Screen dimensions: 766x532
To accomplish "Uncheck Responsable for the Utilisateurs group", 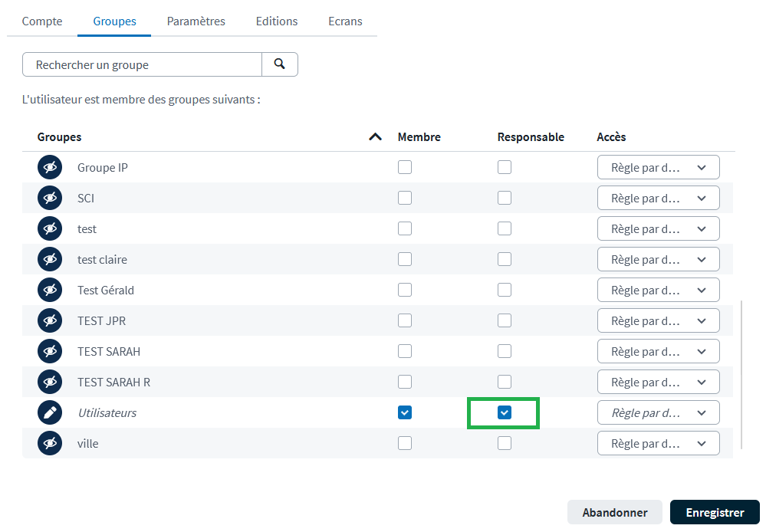I will 504,412.
